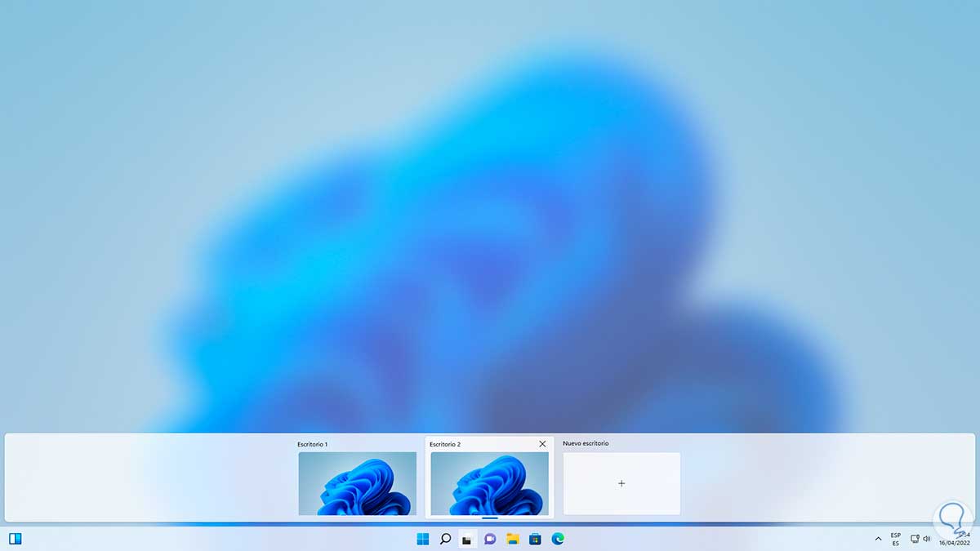980x551 pixels.
Task: Toggle the Task View taskbar button
Action: (x=467, y=539)
